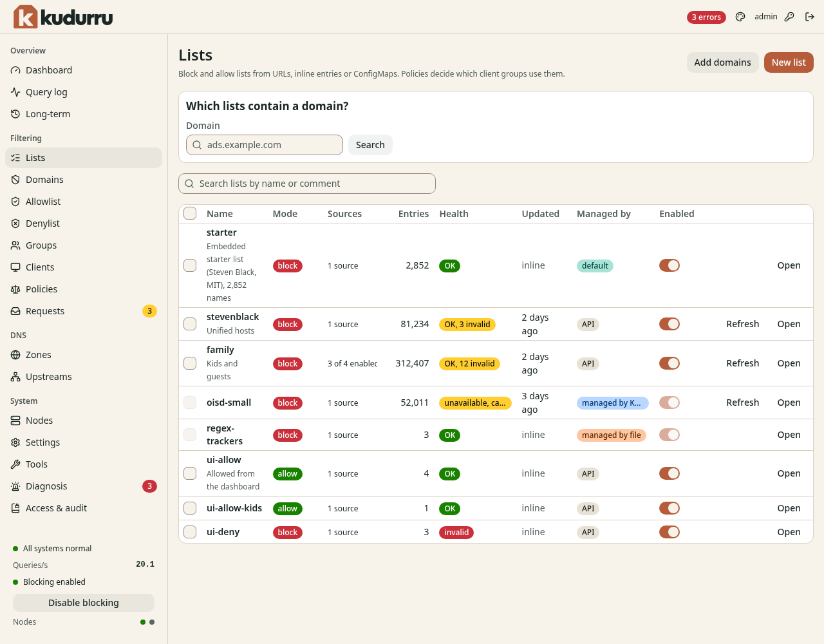This screenshot has width=824, height=644.
Task: Click the 'OK, 12 invalid' badge
Action: tap(470, 364)
